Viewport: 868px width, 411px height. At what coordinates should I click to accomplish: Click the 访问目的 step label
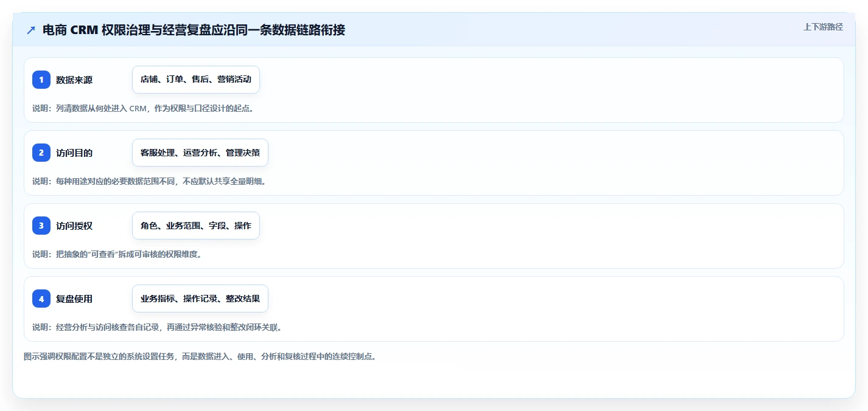[74, 153]
